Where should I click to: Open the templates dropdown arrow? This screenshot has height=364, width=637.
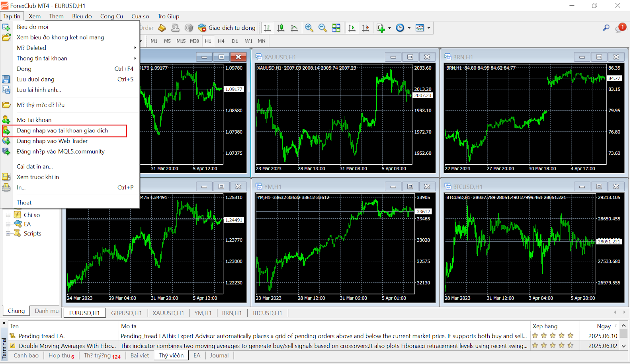(429, 28)
